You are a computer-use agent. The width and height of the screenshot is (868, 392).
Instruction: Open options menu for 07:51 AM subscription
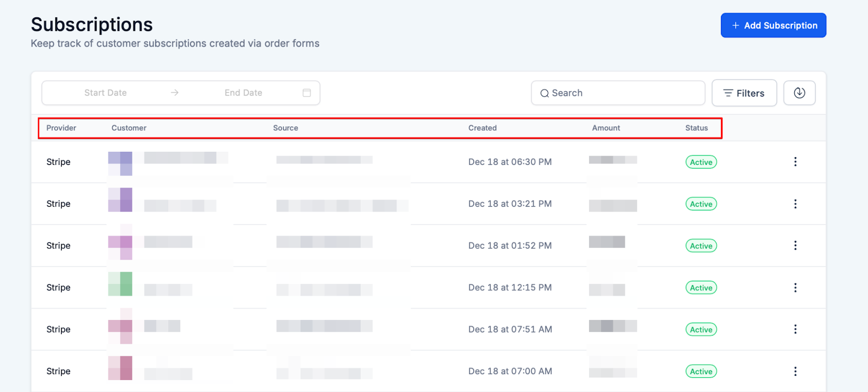pos(795,329)
